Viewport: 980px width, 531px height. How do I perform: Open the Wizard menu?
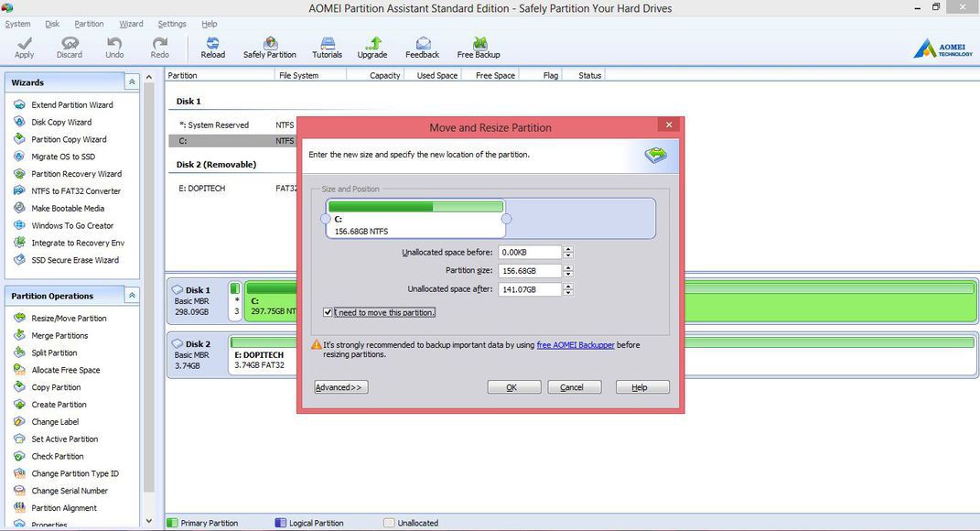(x=131, y=24)
